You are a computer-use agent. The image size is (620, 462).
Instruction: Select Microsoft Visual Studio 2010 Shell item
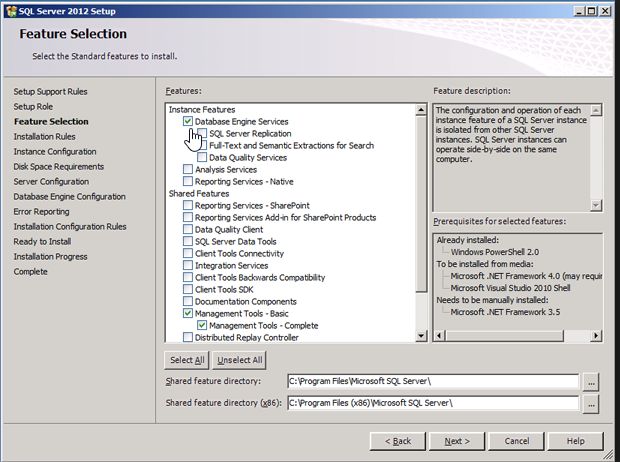coord(510,288)
